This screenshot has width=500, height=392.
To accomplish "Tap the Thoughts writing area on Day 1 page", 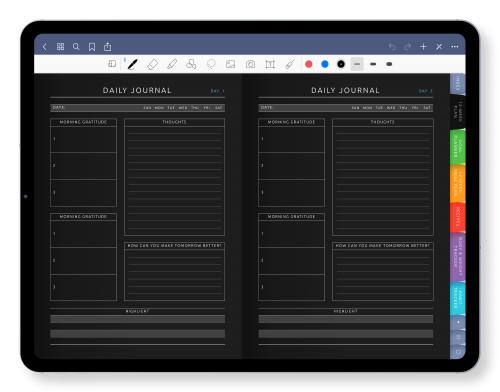I will [174, 180].
